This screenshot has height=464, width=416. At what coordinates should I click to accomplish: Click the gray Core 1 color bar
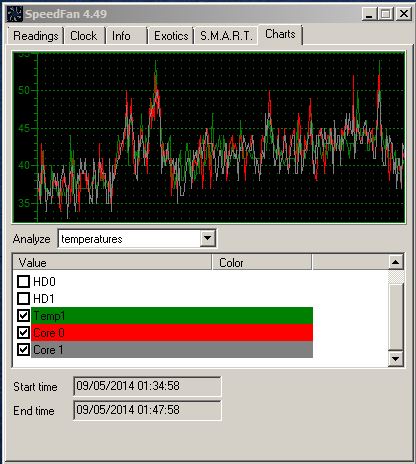[x=172, y=350]
